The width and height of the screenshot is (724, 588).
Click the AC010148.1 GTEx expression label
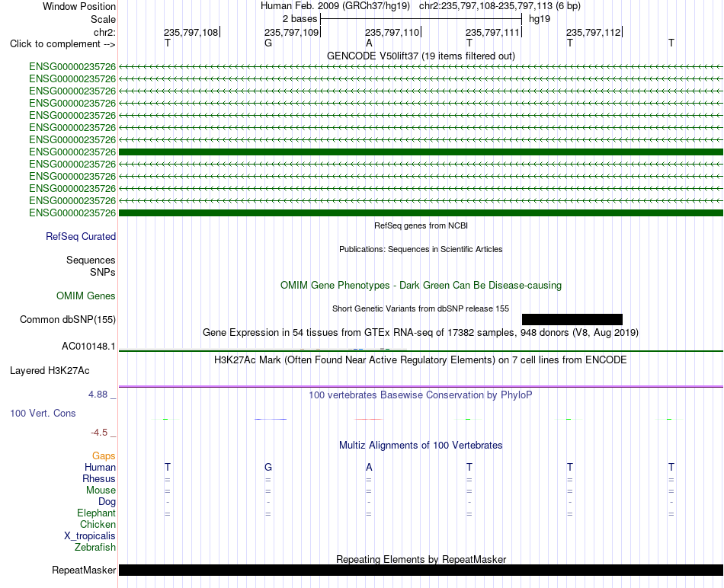(88, 346)
